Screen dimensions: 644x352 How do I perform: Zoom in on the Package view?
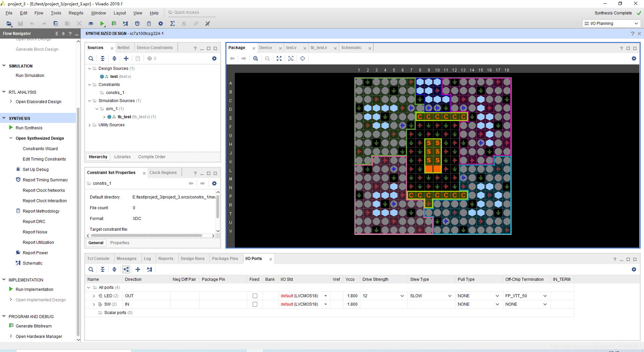point(256,58)
